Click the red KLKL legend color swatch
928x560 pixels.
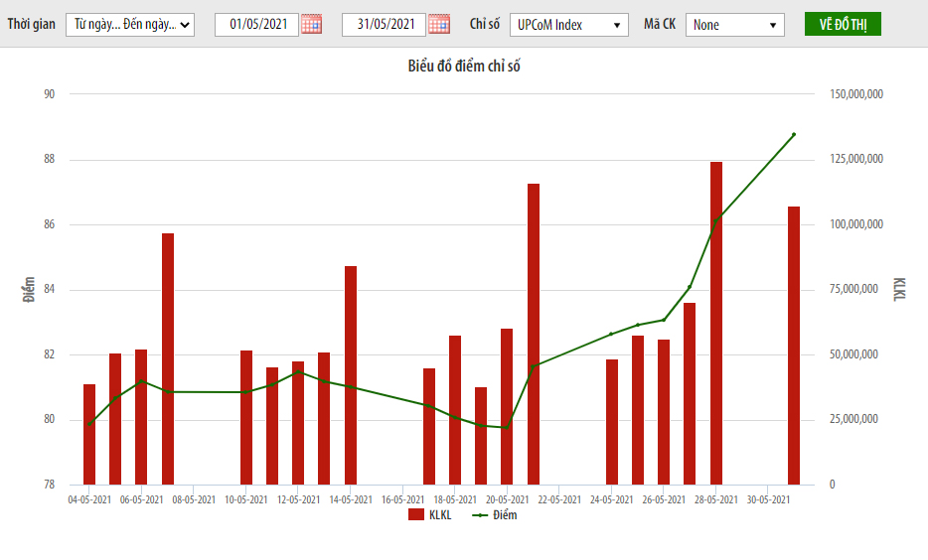coord(416,515)
